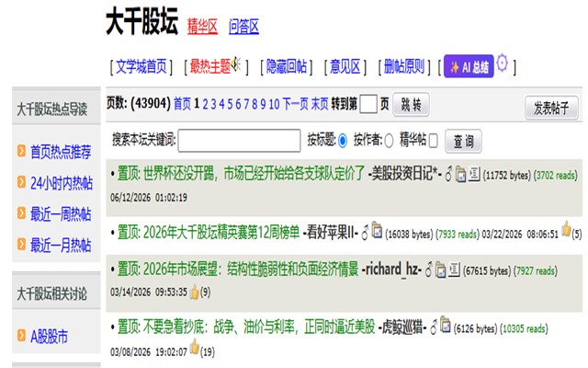Click gender icon after 美股投资日记 author

pos(448,174)
